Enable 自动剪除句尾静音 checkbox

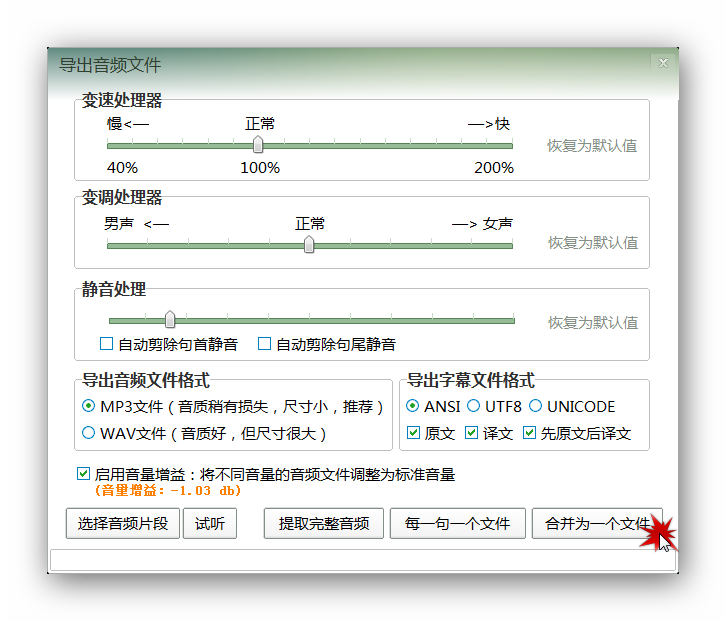coord(264,344)
